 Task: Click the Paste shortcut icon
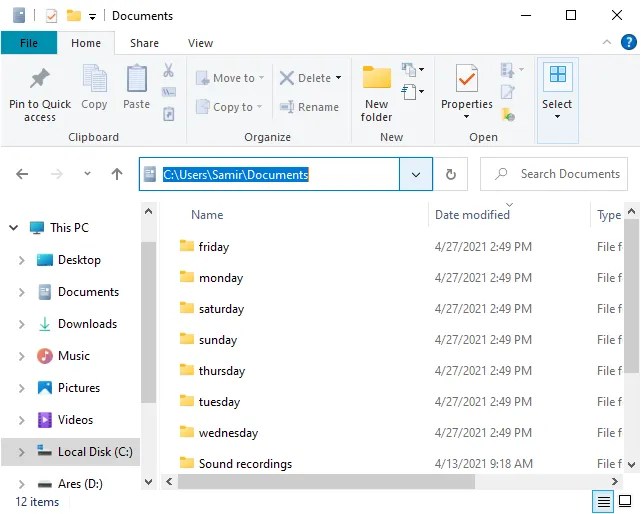coord(169,114)
